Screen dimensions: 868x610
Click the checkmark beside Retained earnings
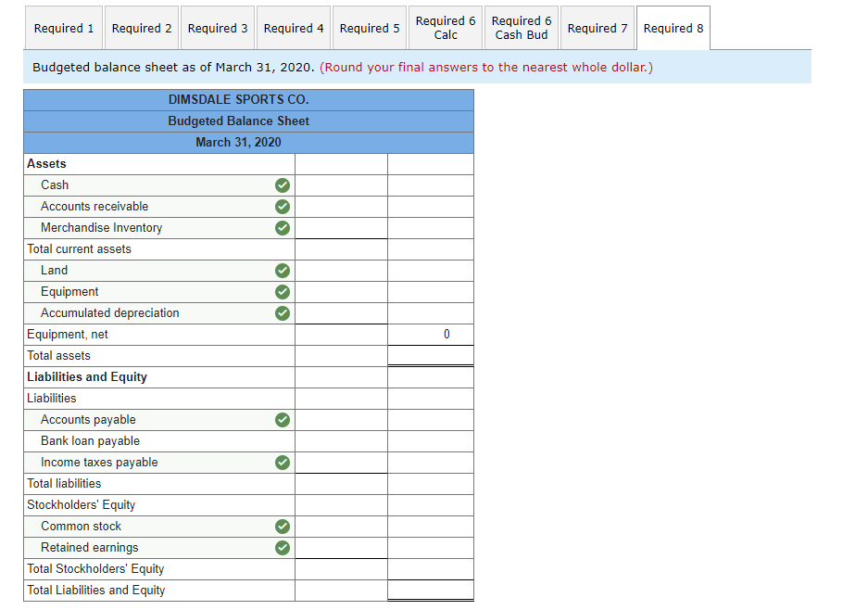pyautogui.click(x=283, y=548)
